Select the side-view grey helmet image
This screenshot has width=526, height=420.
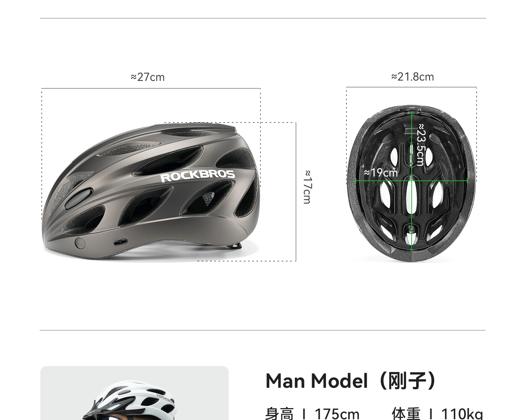(x=151, y=192)
